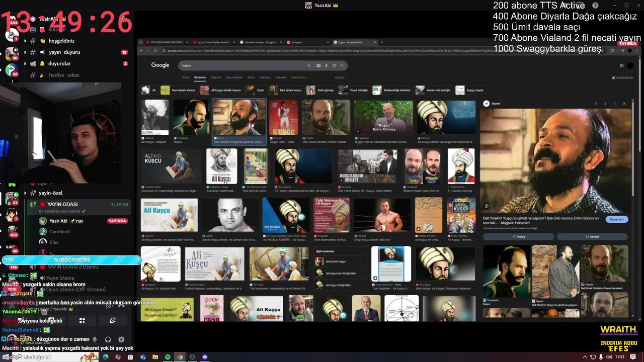The height and width of the screenshot is (362, 644).
Task: Open Discord activities button in voice panel
Action: point(82,320)
